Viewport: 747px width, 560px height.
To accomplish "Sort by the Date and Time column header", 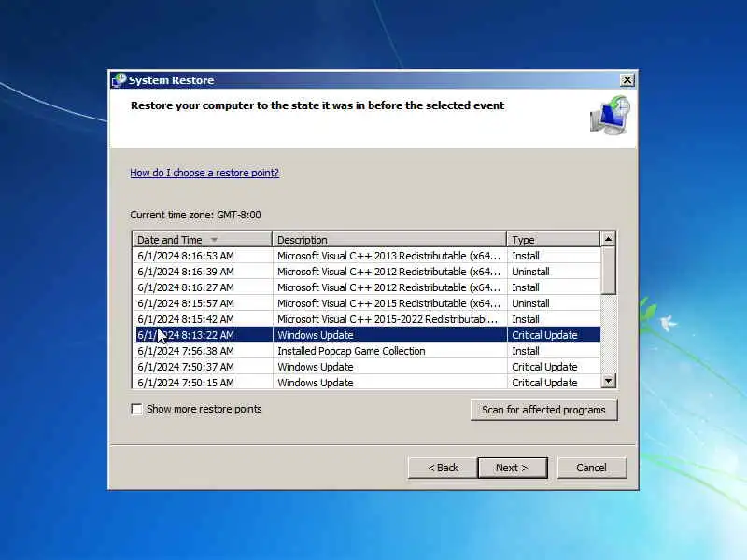I will point(202,240).
